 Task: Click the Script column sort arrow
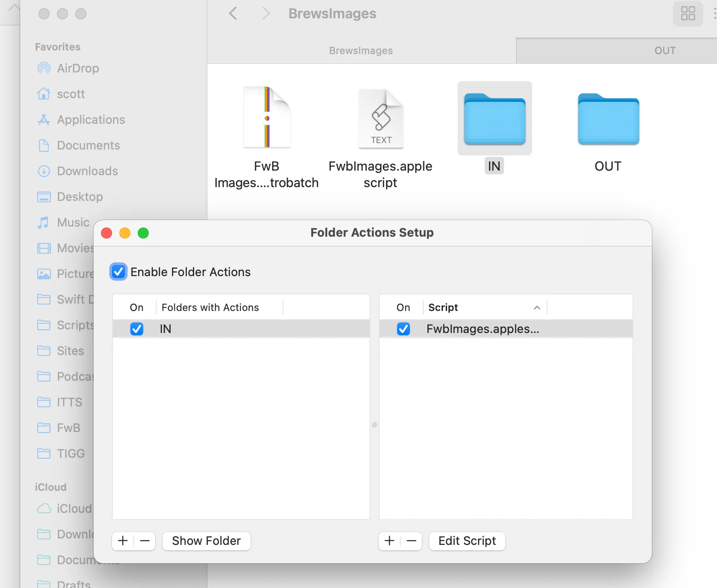(537, 307)
